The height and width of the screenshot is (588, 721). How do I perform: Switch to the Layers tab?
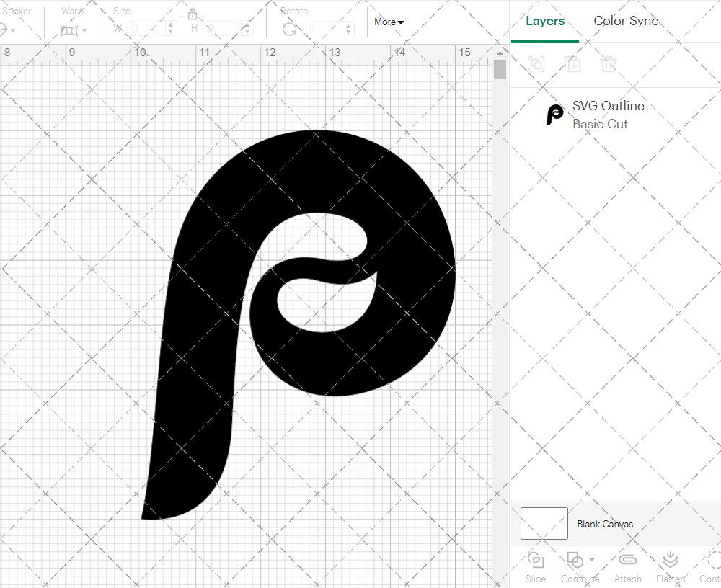point(545,21)
